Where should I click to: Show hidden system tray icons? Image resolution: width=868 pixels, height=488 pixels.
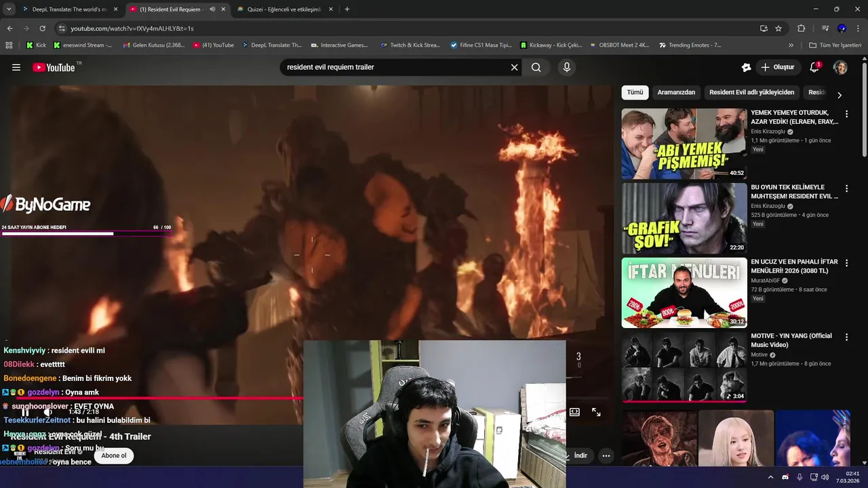770,477
